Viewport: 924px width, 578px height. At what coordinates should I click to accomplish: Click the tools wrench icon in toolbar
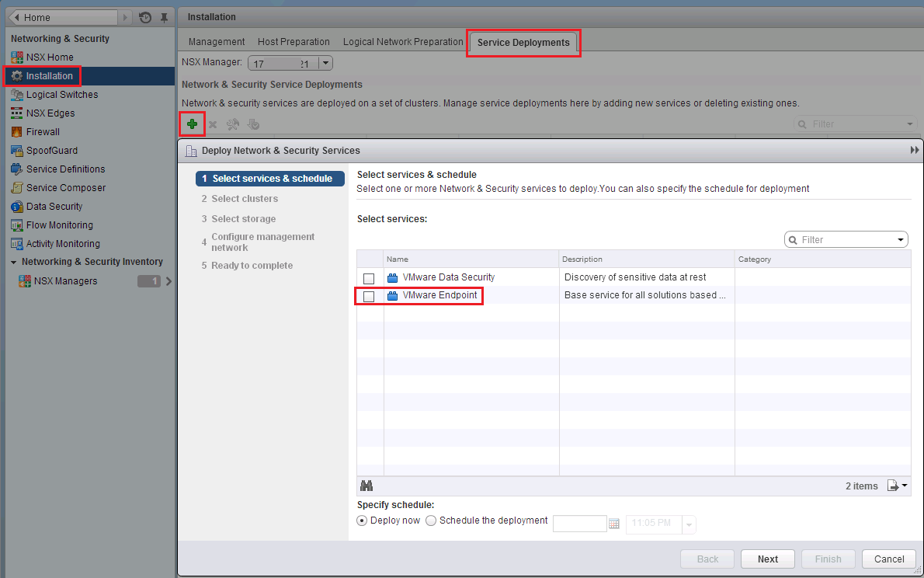coord(233,124)
